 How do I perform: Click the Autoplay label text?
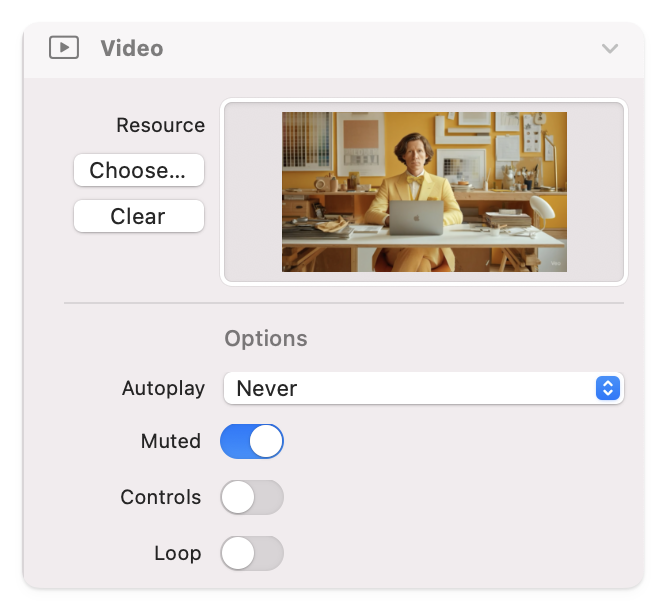tap(163, 388)
